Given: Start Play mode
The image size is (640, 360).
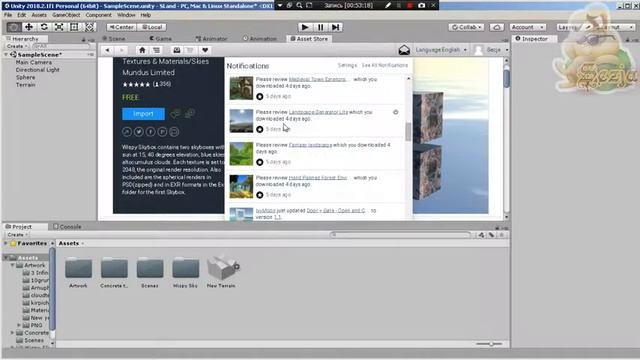Looking at the screenshot, I should pyautogui.click(x=305, y=27).
